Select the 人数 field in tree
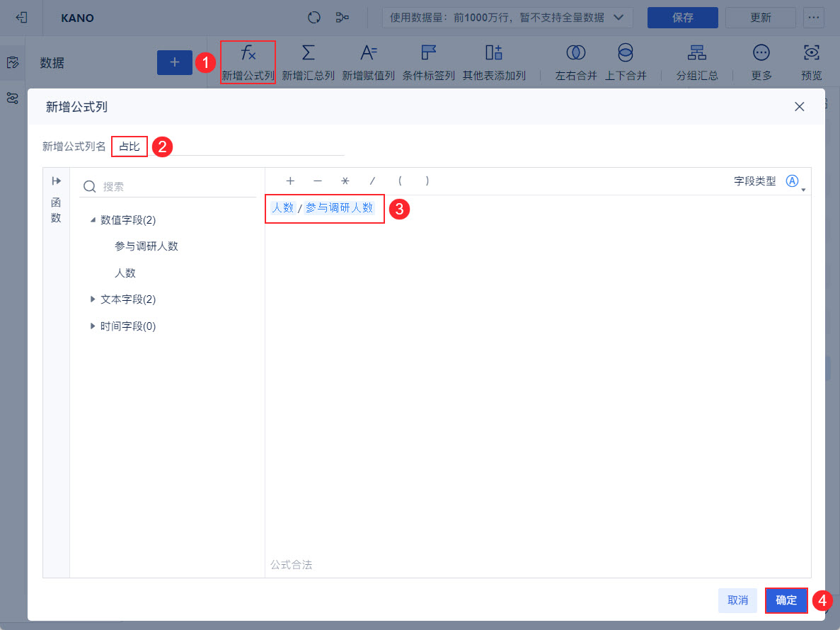This screenshot has width=840, height=630. [x=125, y=273]
